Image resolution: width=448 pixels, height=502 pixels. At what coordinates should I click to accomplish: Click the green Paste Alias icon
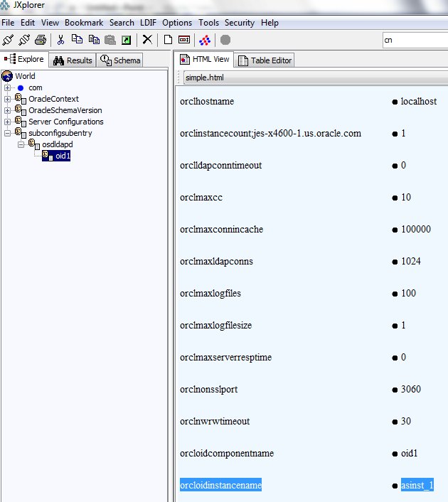(x=126, y=40)
